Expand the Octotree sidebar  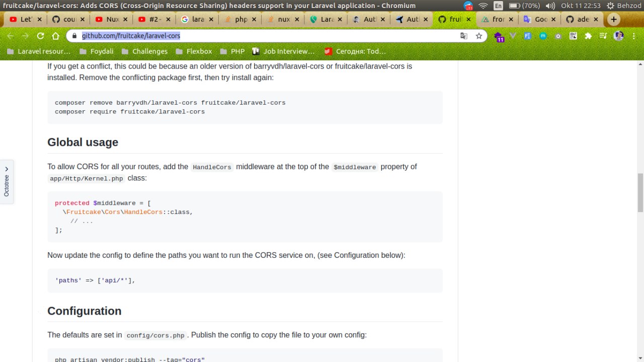(7, 182)
